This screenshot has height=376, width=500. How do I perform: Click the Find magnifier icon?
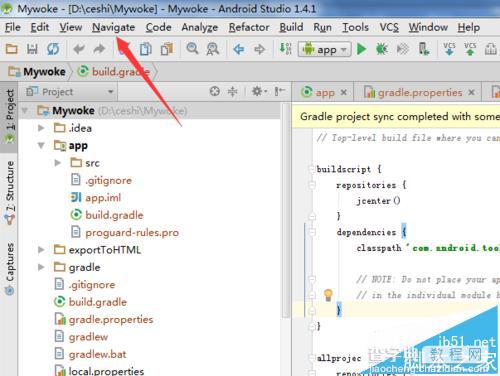pyautogui.click(x=192, y=49)
